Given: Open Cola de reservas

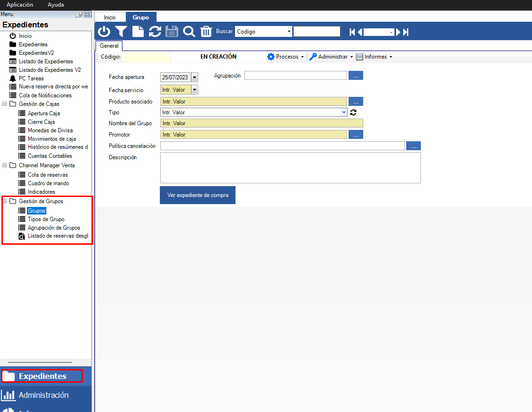Looking at the screenshot, I should tap(48, 175).
